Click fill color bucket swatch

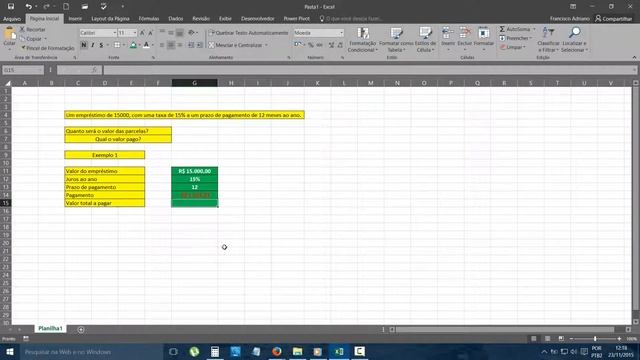click(133, 45)
